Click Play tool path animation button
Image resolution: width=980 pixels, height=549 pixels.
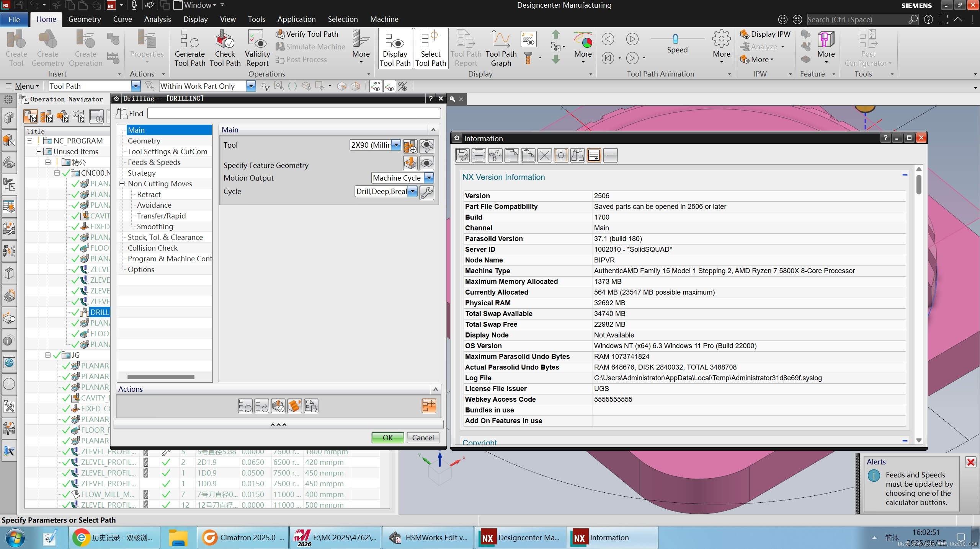632,39
